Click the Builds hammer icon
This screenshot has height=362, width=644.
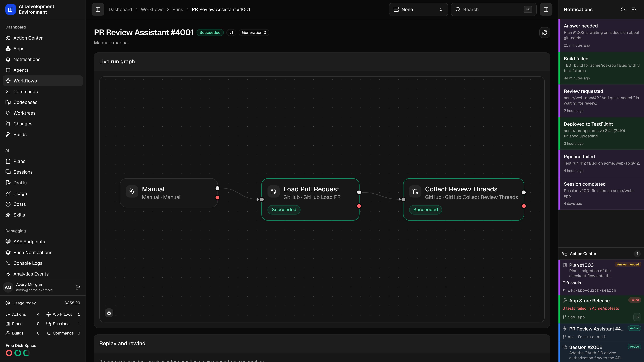pyautogui.click(x=8, y=135)
